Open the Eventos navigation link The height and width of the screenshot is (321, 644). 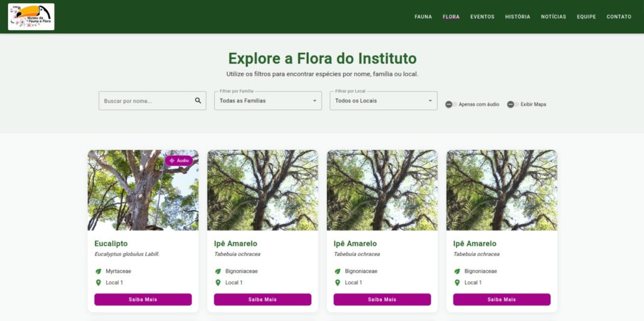point(482,17)
